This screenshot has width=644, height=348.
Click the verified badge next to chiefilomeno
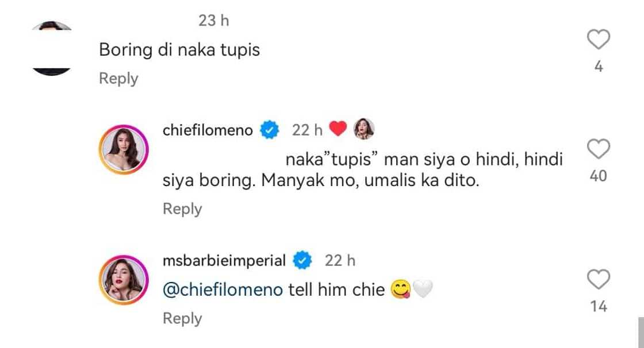click(x=269, y=130)
